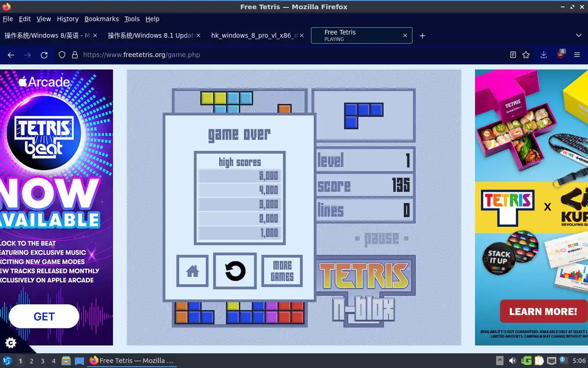Screen dimensions: 588x368
Task: Open the file manager icon in the taskbar
Action: 66,361
